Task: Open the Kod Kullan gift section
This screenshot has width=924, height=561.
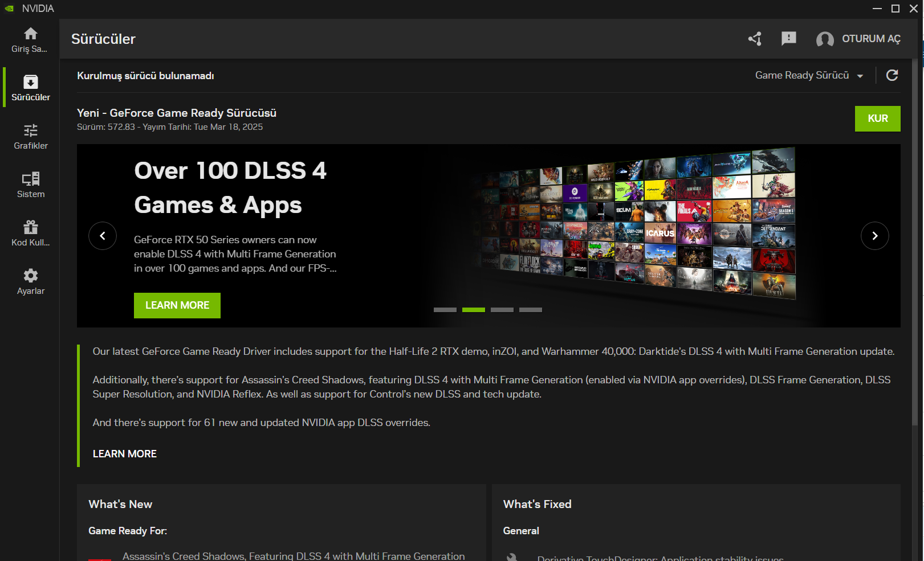Action: pyautogui.click(x=31, y=234)
